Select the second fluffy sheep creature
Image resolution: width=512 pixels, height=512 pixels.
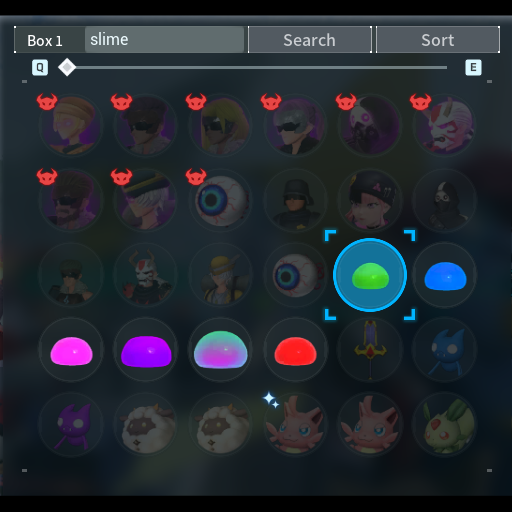(221, 425)
